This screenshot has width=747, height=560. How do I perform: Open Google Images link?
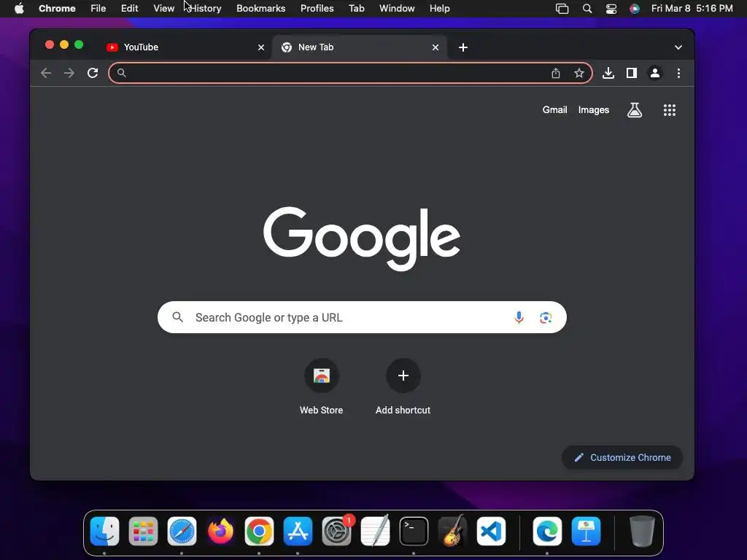(594, 110)
